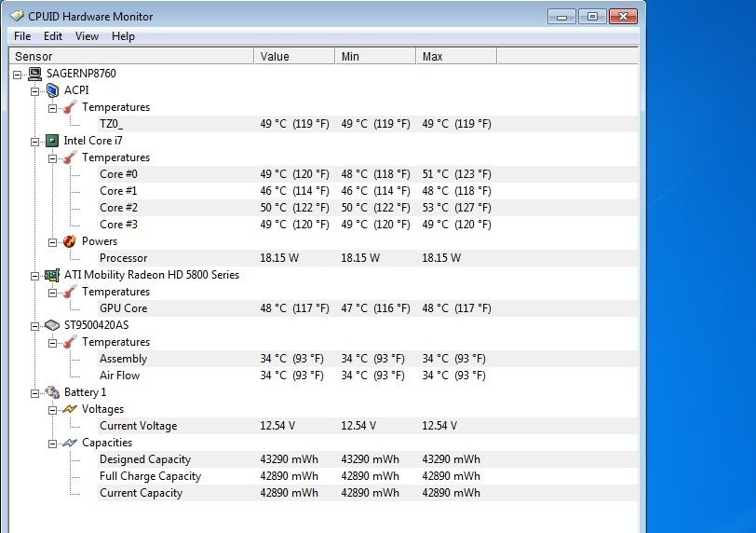This screenshot has height=533, width=756.
Task: Click the Intel Core i7 chip icon
Action: [52, 141]
